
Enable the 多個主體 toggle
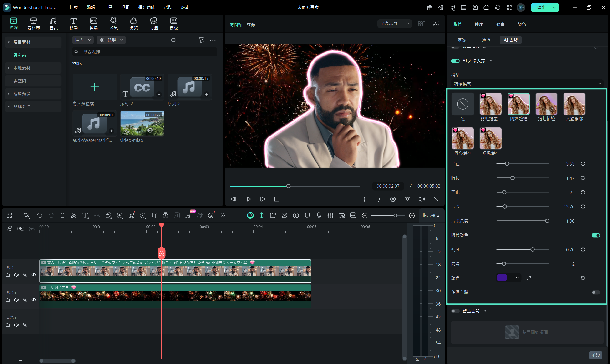click(595, 292)
